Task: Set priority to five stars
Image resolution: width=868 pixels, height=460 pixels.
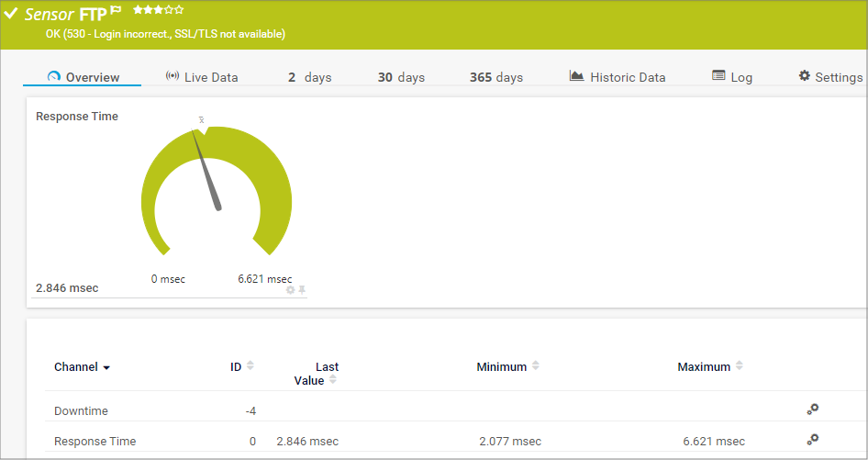Action: (x=180, y=10)
